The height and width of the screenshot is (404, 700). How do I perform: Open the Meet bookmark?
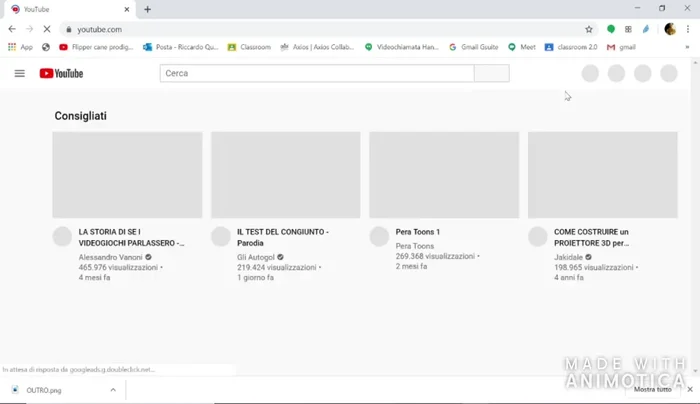pyautogui.click(x=521, y=47)
